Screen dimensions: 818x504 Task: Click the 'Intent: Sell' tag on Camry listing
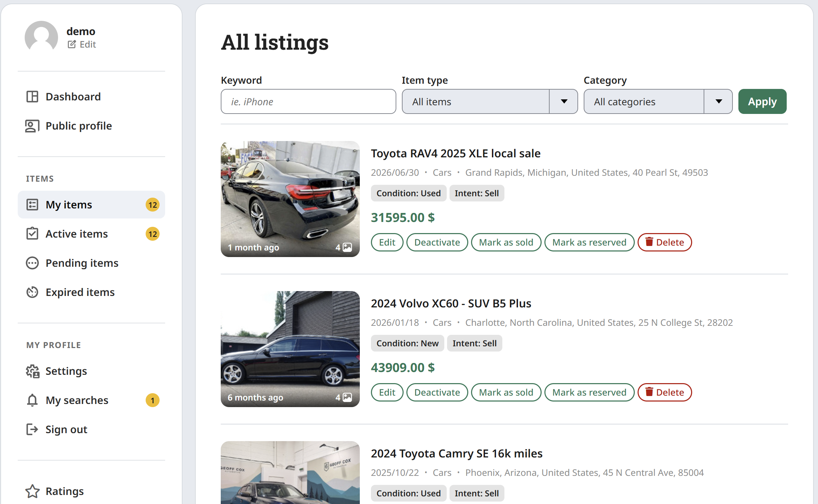(x=477, y=493)
